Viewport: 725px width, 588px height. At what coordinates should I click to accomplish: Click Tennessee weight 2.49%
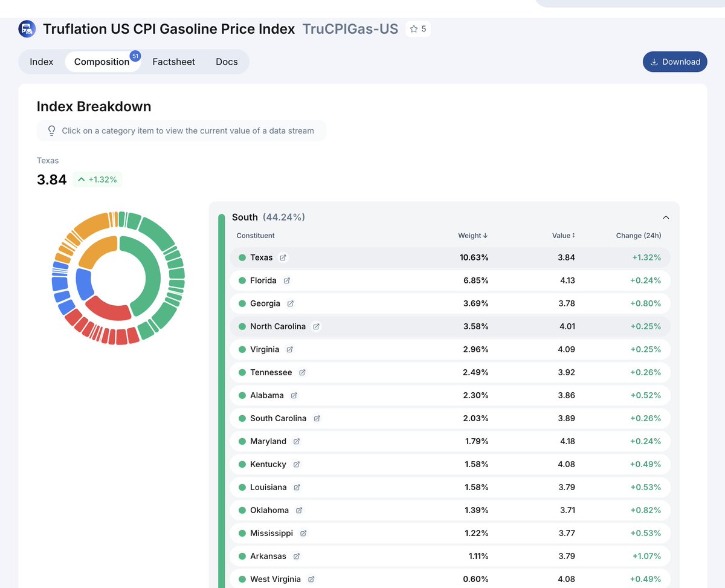click(475, 372)
